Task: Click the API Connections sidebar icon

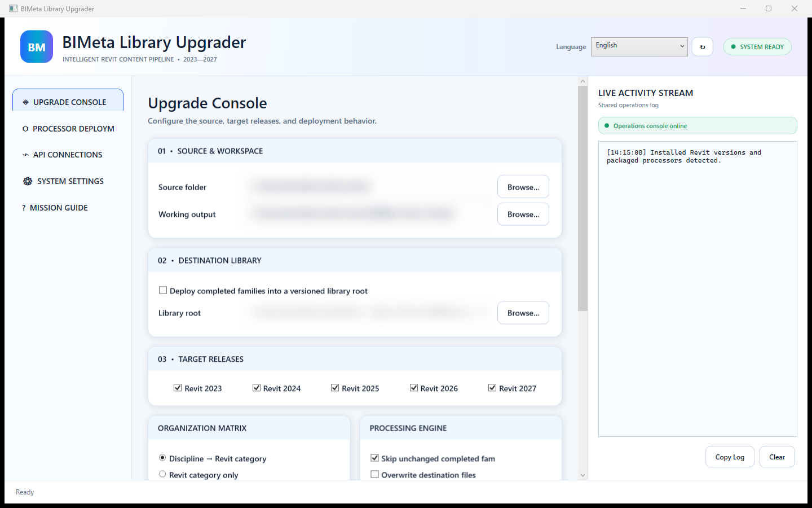Action: tap(25, 155)
